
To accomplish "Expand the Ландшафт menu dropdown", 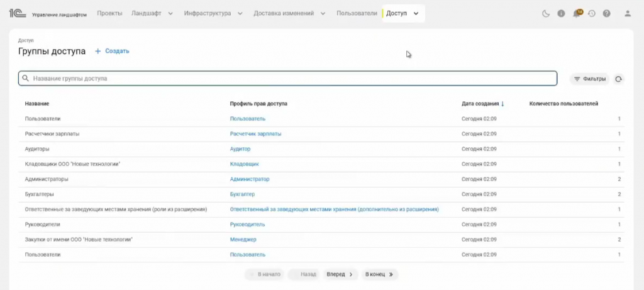I will tap(170, 13).
